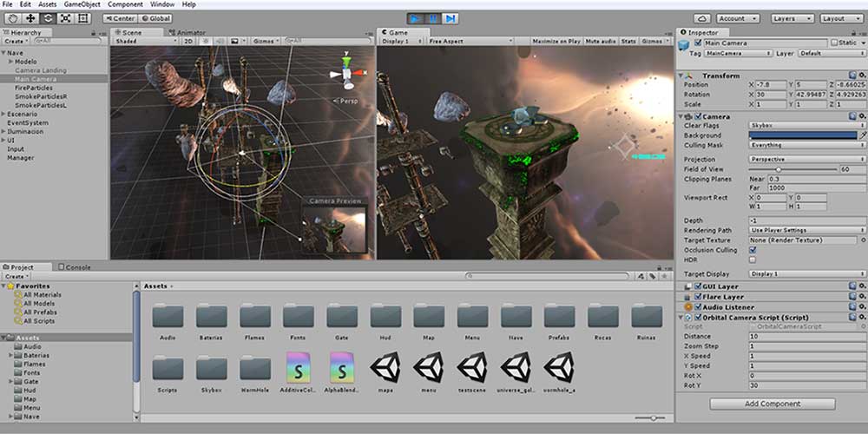
Task: Enable the HDR checkbox
Action: 753,260
